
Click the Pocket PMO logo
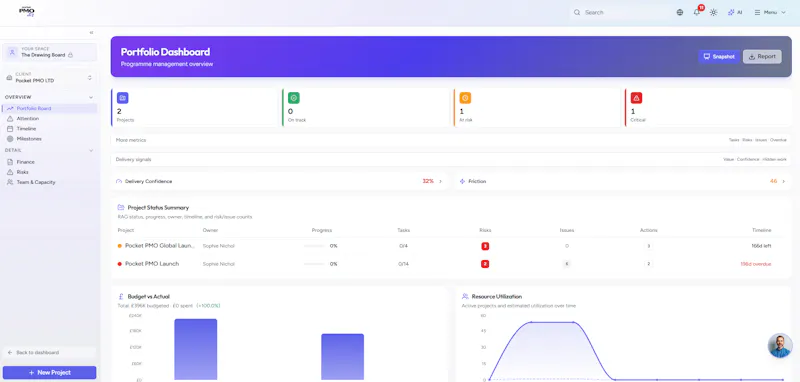[x=27, y=12]
